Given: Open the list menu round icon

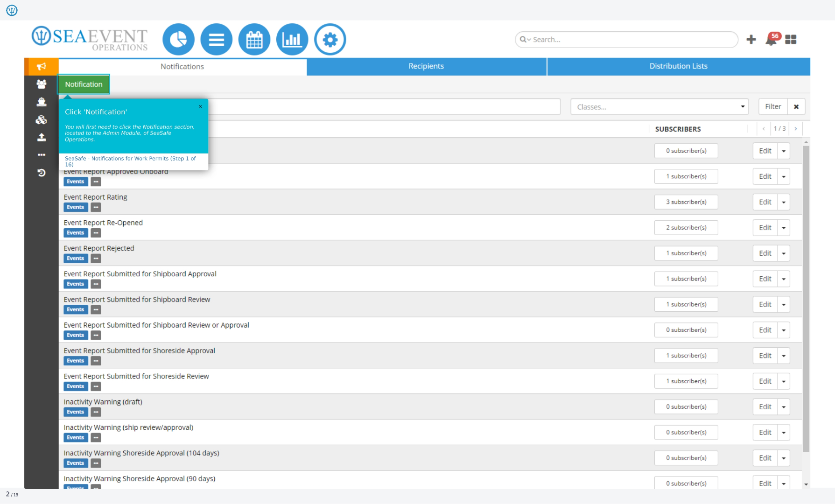Looking at the screenshot, I should click(x=216, y=40).
